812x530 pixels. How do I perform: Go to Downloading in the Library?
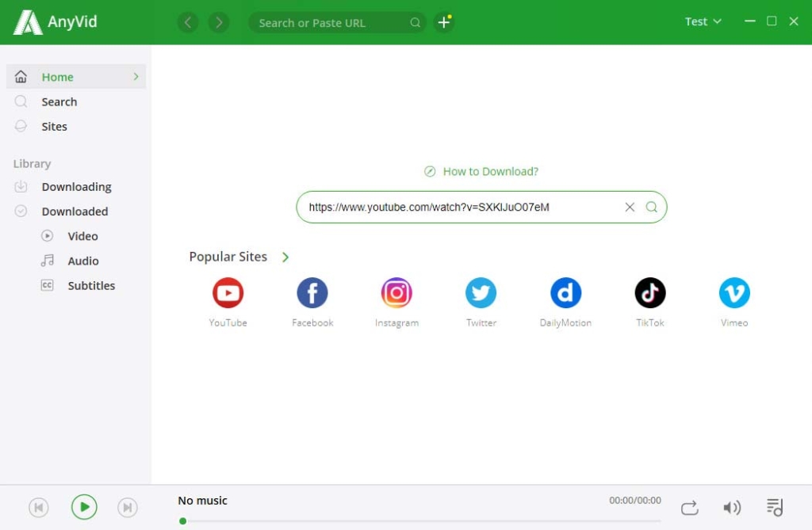[76, 187]
